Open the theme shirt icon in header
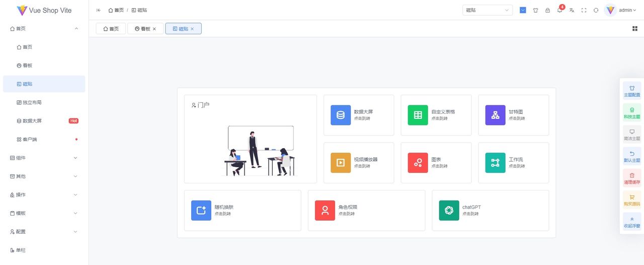This screenshot has height=265, width=644. point(535,10)
